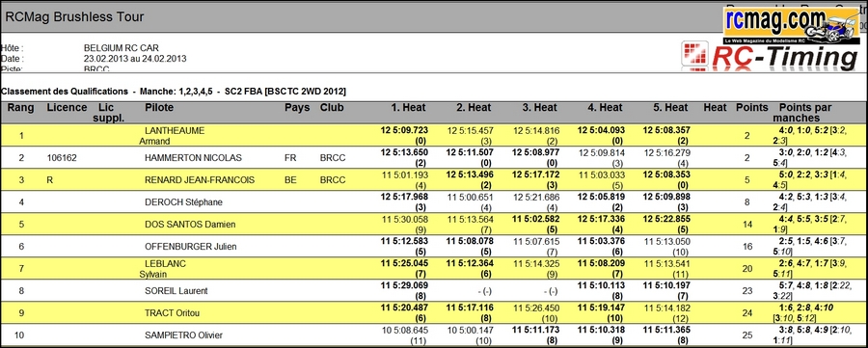Click the Pilote column header

159,108
